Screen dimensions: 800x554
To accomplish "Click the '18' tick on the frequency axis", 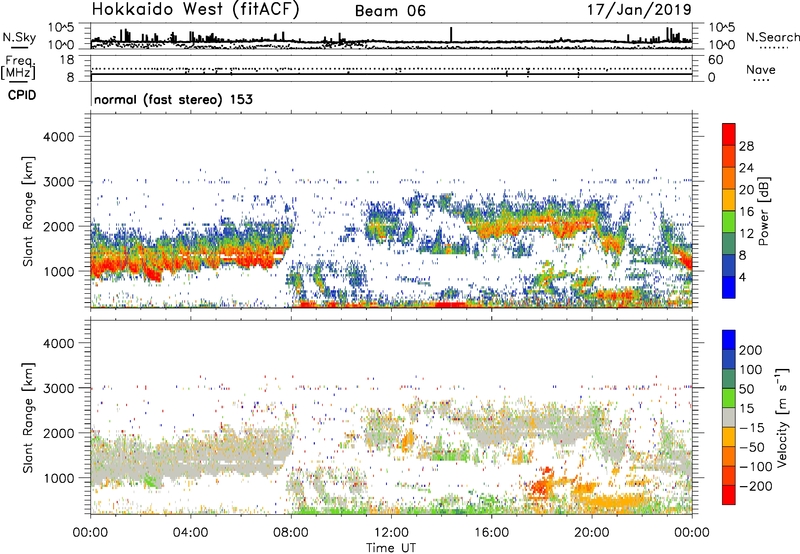I will pyautogui.click(x=67, y=60).
